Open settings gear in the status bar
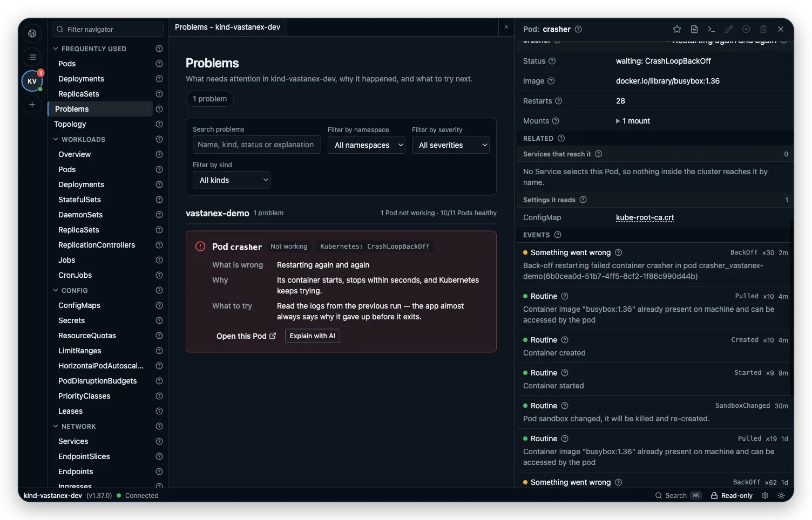Screen dimensions: 812x520 tap(765, 495)
